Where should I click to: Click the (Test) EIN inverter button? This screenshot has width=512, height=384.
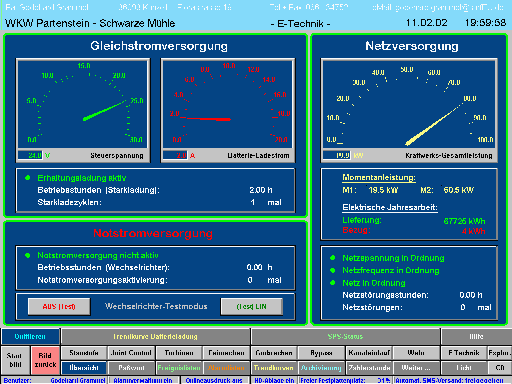pyautogui.click(x=252, y=306)
